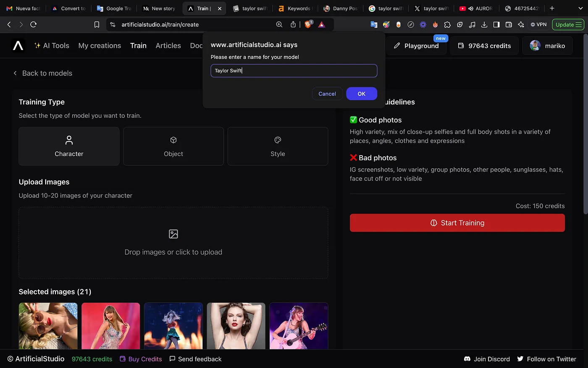
Task: Go back to models
Action: [43, 73]
